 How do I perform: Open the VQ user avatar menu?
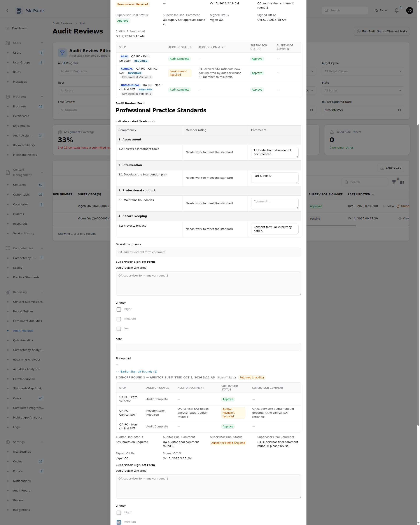pyautogui.click(x=409, y=10)
